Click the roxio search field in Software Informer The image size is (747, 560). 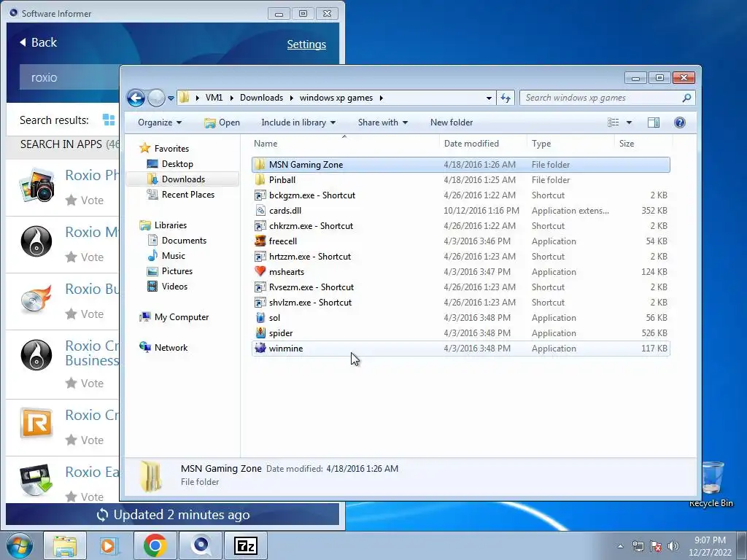pyautogui.click(x=69, y=77)
